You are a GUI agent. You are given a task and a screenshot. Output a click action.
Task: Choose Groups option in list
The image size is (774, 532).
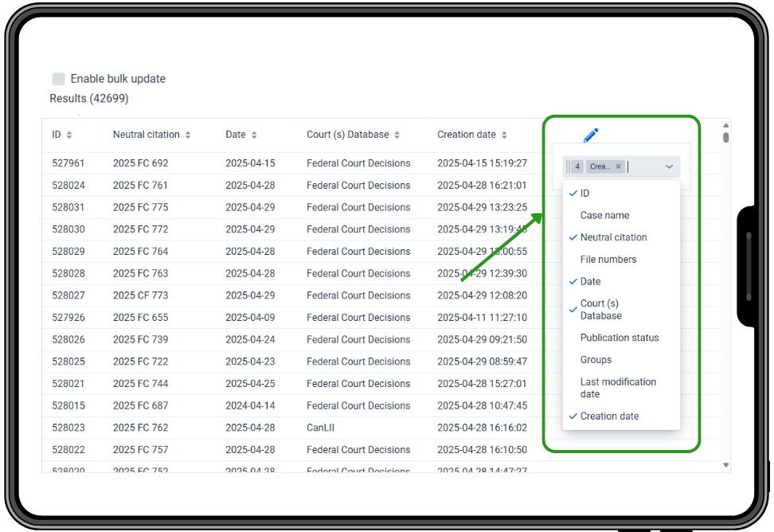(x=596, y=360)
